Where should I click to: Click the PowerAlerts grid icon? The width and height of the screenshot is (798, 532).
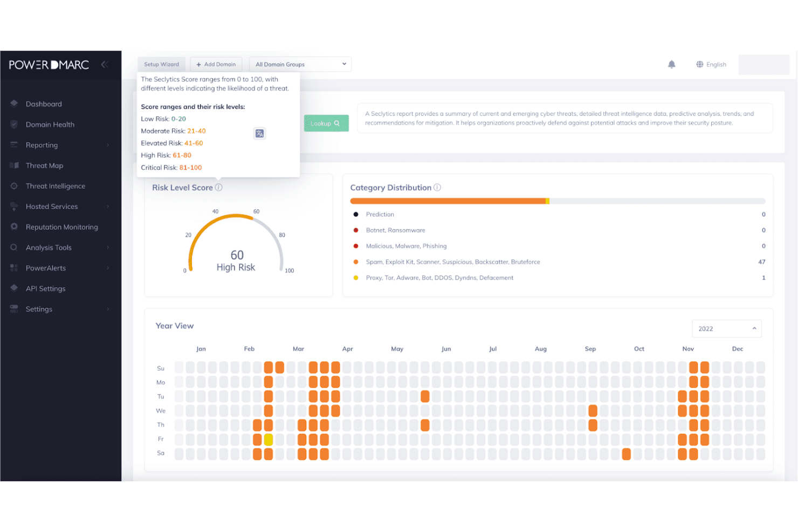coord(14,267)
